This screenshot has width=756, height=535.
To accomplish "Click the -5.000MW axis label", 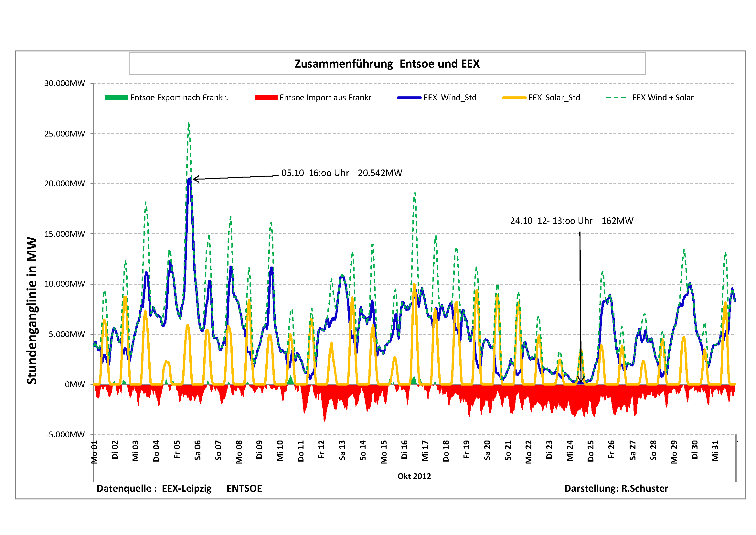I will (x=66, y=434).
